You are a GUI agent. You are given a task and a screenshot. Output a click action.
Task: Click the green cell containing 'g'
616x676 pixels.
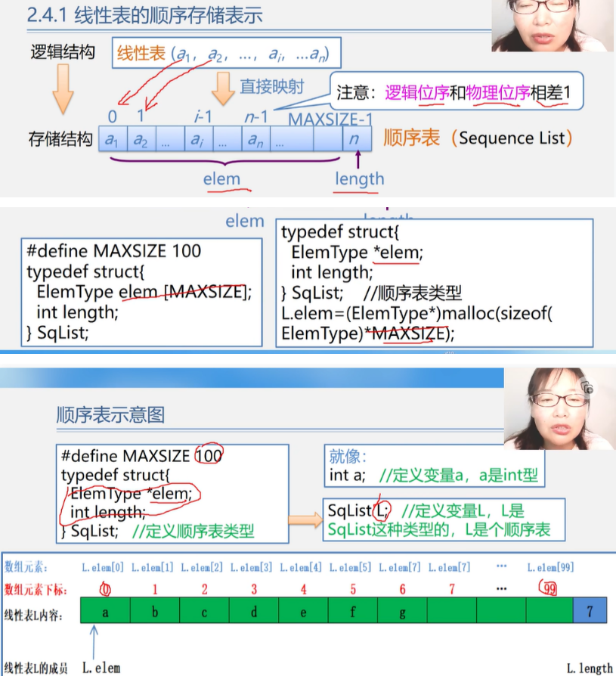(402, 610)
